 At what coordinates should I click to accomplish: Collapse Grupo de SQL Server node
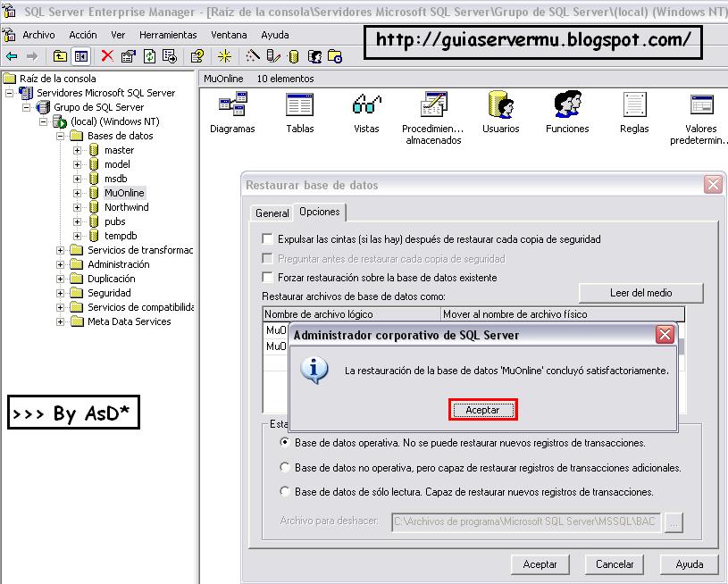27,107
